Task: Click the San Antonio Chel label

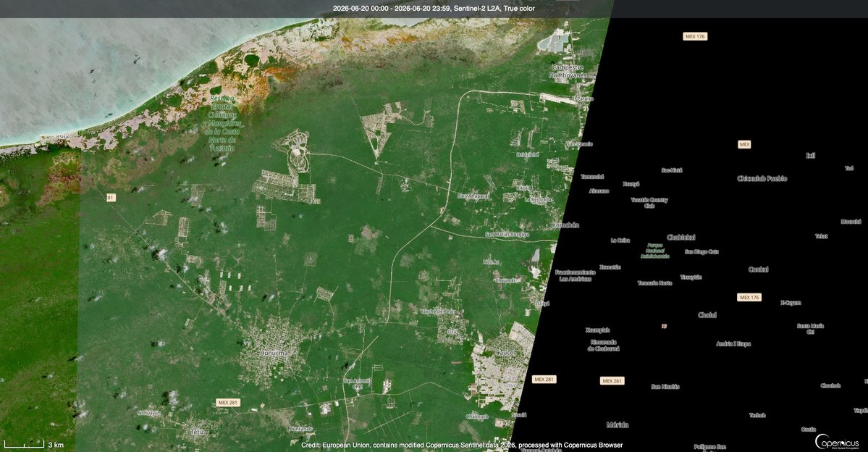Action: coord(357,384)
